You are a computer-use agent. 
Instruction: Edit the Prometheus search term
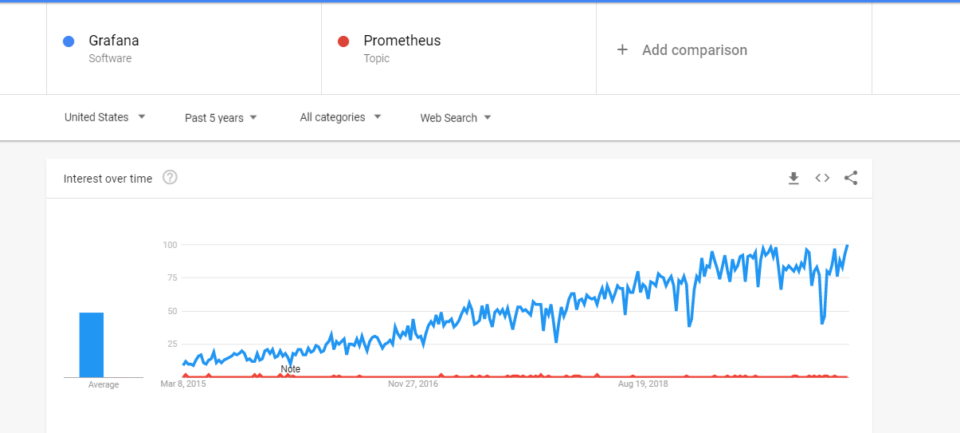point(402,40)
